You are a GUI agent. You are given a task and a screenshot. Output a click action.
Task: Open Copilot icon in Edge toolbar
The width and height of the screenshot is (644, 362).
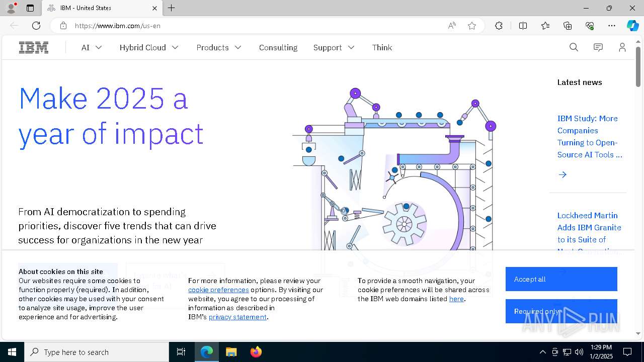pyautogui.click(x=632, y=26)
